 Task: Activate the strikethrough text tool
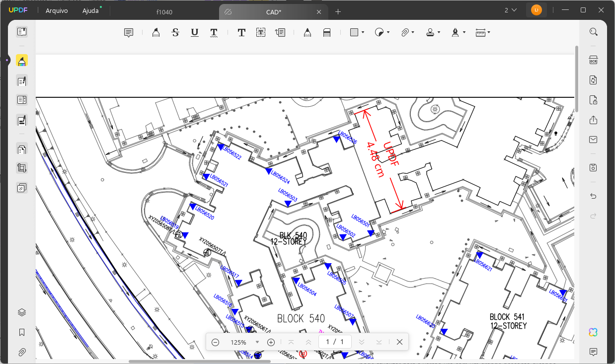tap(175, 33)
